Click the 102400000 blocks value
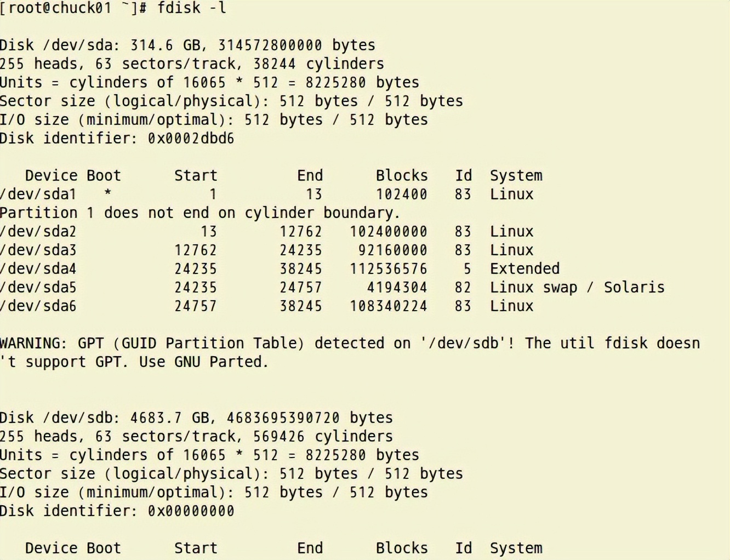The width and height of the screenshot is (730, 560). [389, 231]
